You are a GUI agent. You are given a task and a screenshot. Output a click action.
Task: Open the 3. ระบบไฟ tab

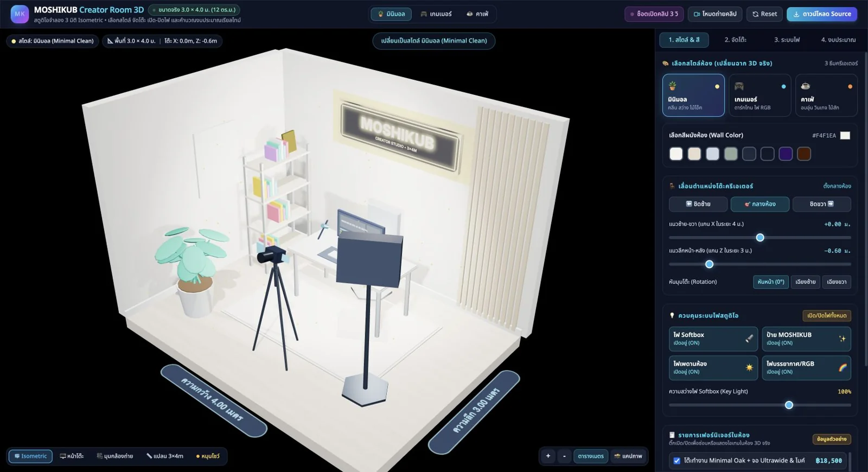[x=787, y=40]
